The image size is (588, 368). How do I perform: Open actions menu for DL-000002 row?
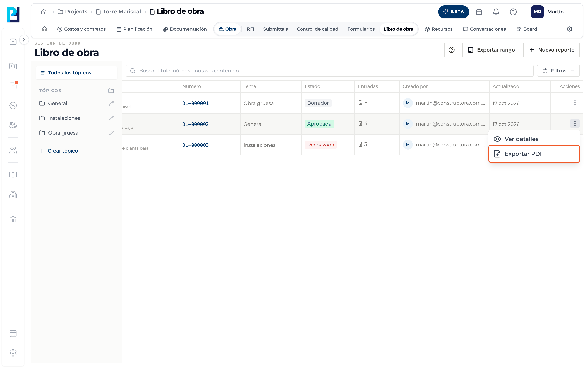[x=575, y=124]
